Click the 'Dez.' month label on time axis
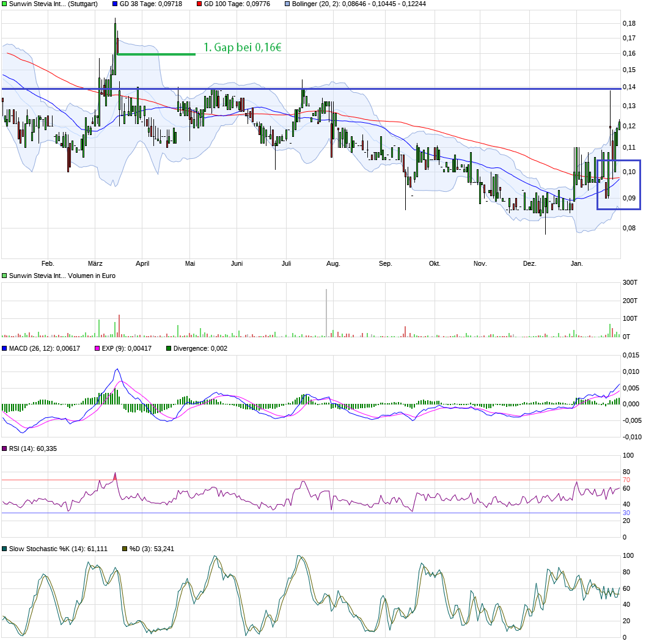 (x=530, y=263)
